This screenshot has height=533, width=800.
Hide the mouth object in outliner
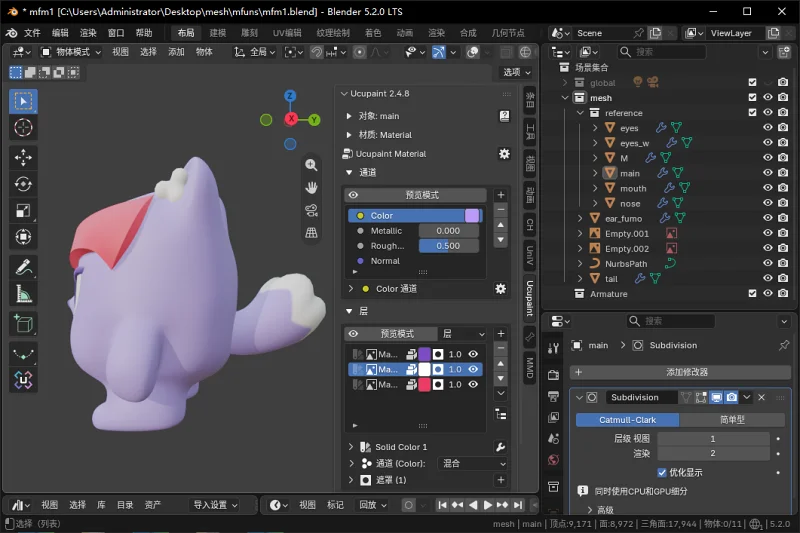tap(767, 188)
